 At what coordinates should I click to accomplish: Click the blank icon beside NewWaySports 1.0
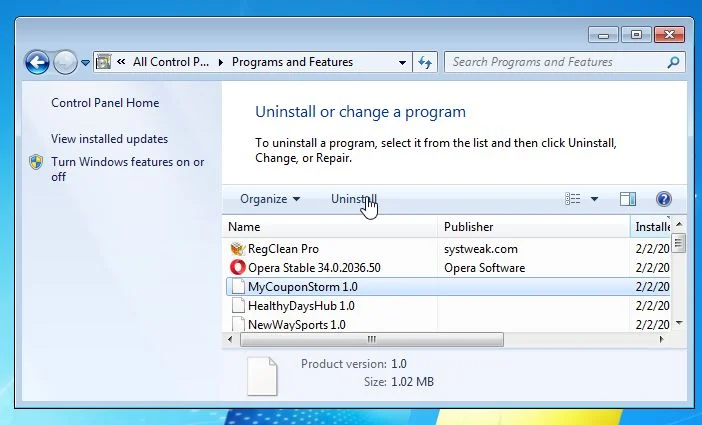(x=238, y=324)
